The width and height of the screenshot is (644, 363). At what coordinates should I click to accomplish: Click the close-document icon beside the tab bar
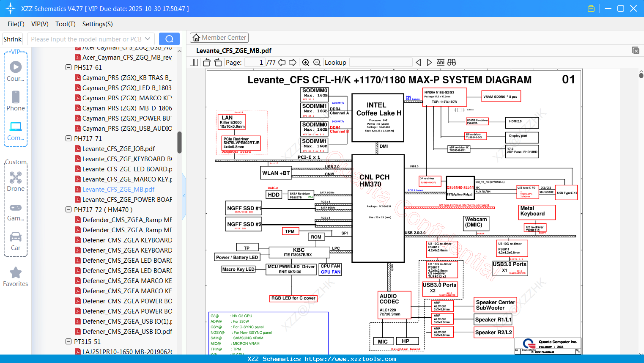click(x=636, y=50)
